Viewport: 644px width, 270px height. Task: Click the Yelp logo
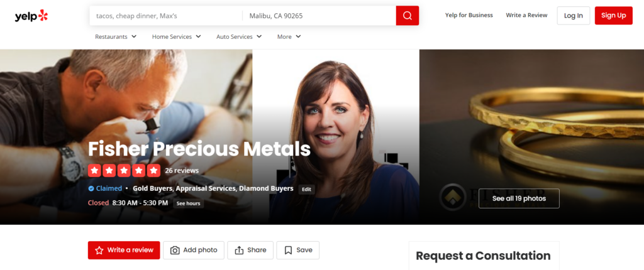31,16
